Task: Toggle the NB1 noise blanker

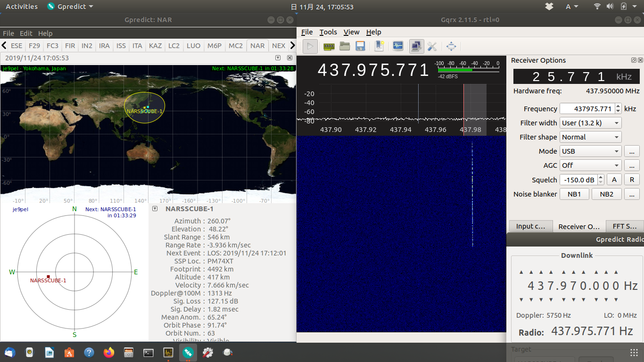Action: [x=574, y=194]
